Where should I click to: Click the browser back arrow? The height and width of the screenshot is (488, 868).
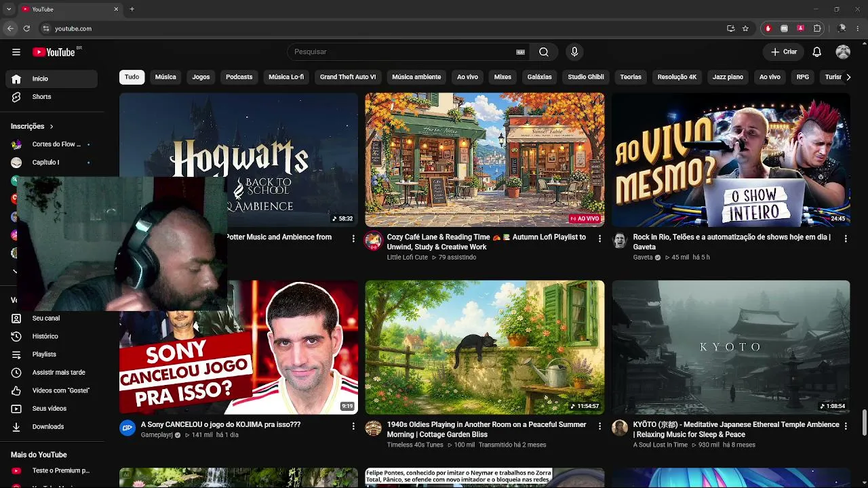point(10,28)
